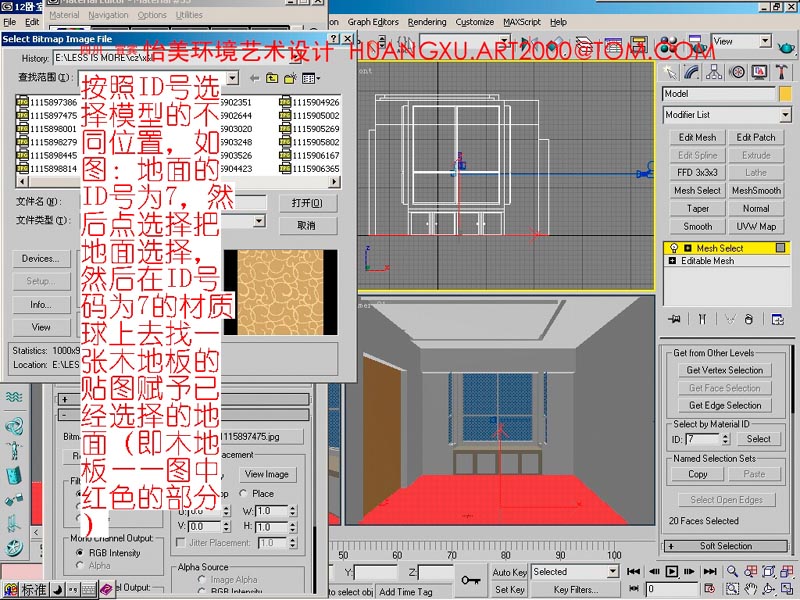Open the File menu
Viewport: 800px width, 600px height.
[x=10, y=22]
